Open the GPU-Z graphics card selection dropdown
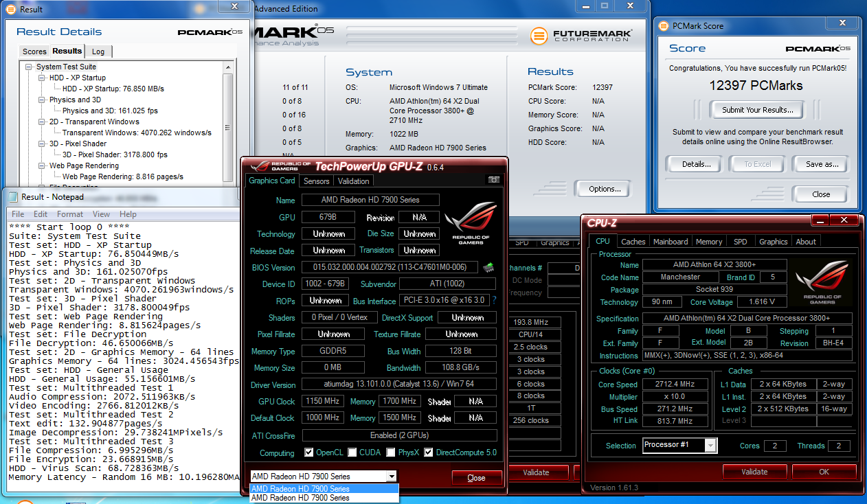 coord(392,477)
